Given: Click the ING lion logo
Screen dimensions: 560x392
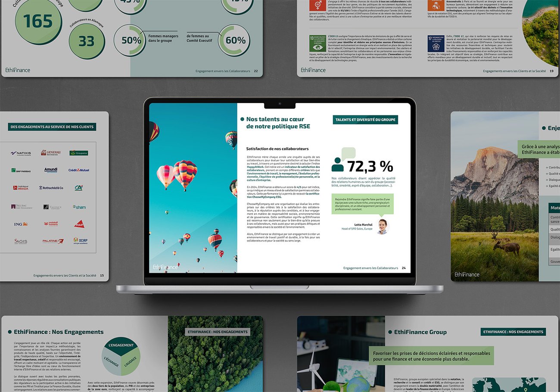Looking at the screenshot, I should coord(21,224).
